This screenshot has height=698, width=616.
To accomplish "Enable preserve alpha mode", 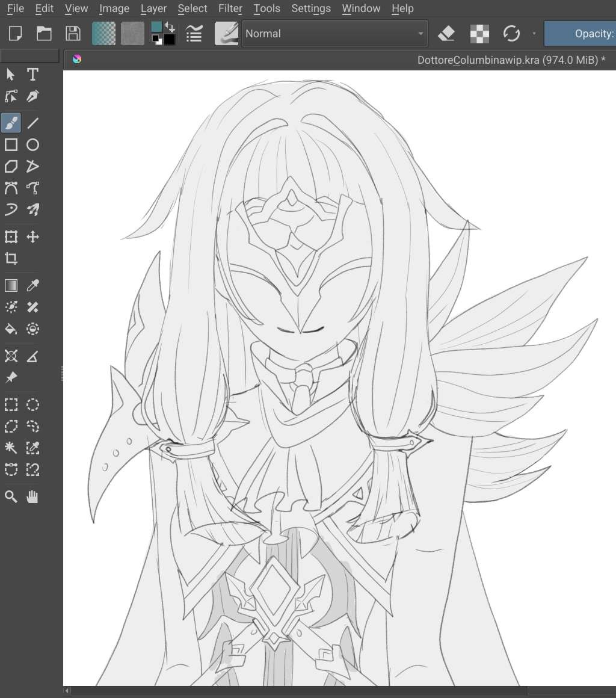I will coord(479,34).
